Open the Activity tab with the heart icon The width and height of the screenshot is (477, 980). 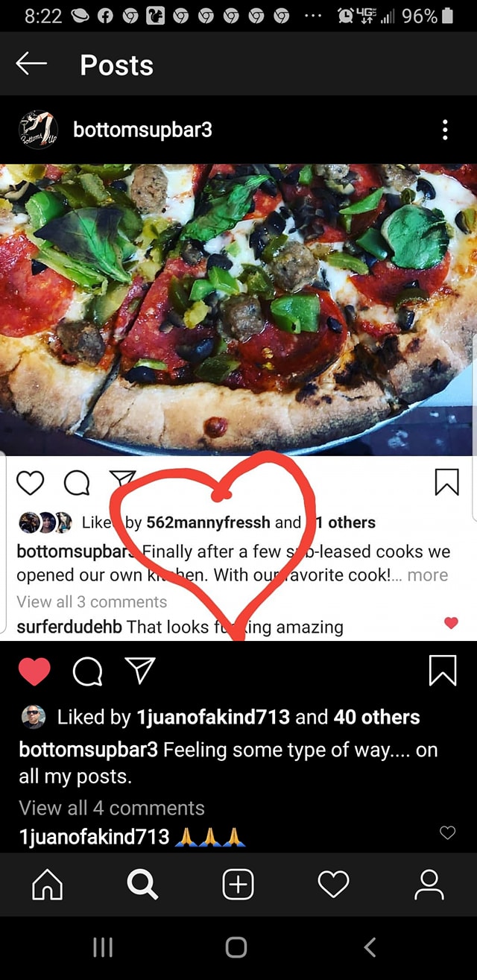(333, 885)
